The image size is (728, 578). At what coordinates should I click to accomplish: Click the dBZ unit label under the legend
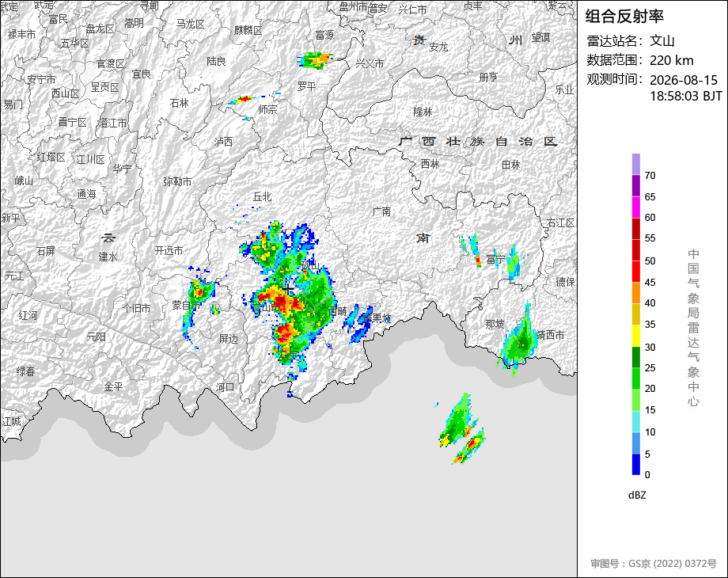(x=637, y=496)
